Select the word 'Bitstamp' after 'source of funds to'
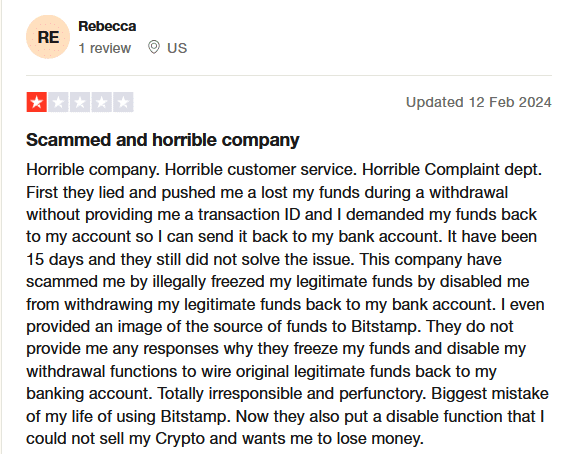 (385, 326)
